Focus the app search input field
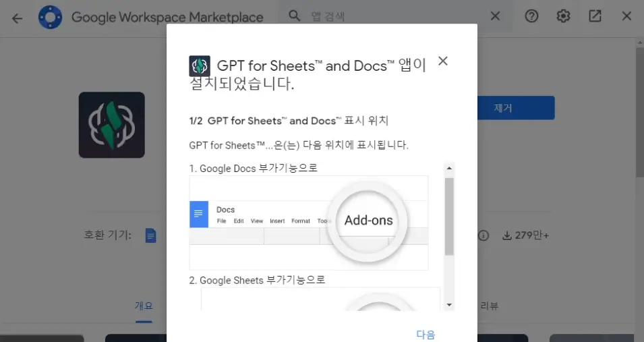Screen dimensions: 644x342 (x=394, y=16)
